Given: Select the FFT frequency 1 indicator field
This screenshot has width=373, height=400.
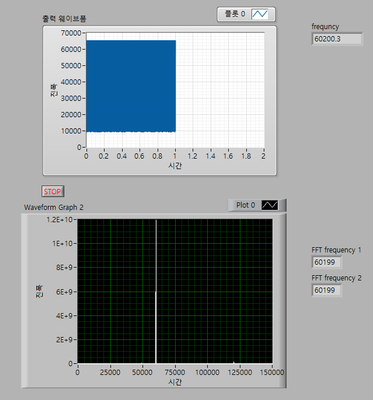Looking at the screenshot, I should click(x=326, y=262).
